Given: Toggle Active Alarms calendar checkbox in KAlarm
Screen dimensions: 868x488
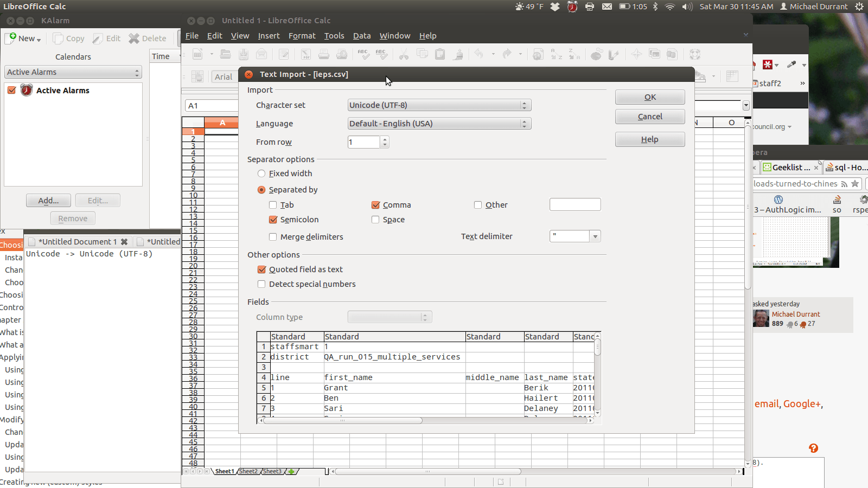Looking at the screenshot, I should (x=12, y=91).
